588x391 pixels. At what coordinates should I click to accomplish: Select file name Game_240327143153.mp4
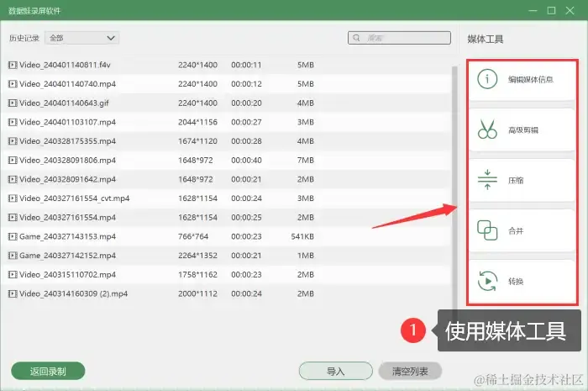click(x=67, y=236)
